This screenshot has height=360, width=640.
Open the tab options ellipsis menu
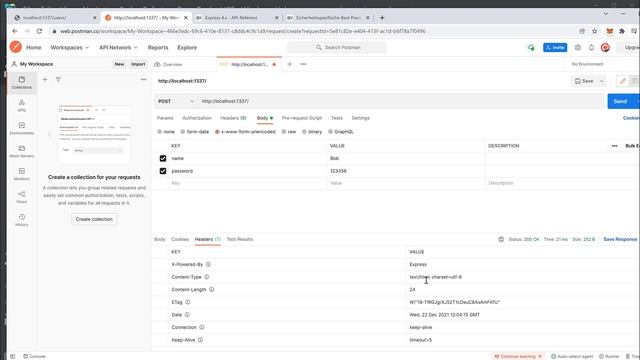click(303, 64)
